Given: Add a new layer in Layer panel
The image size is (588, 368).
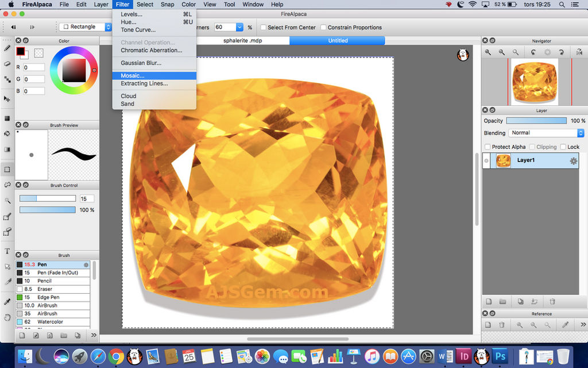Looking at the screenshot, I should click(489, 301).
